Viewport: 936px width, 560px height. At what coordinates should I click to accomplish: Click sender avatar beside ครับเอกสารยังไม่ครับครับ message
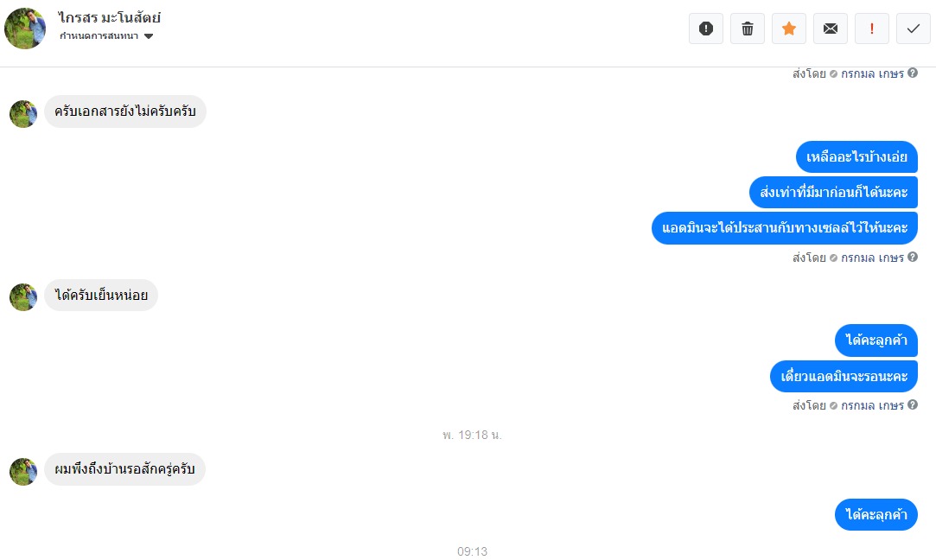pos(23,113)
